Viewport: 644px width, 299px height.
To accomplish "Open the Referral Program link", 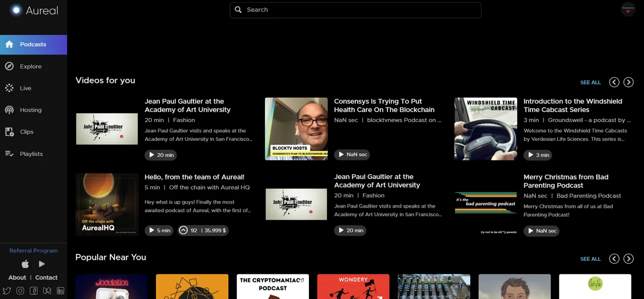I will click(34, 251).
